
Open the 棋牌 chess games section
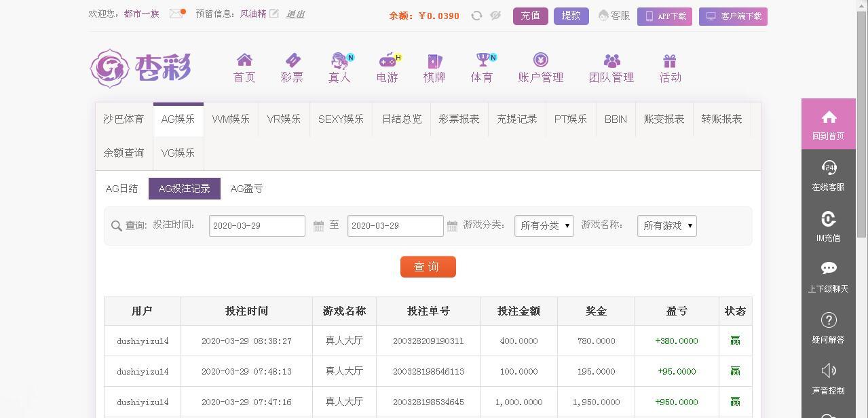click(x=434, y=66)
